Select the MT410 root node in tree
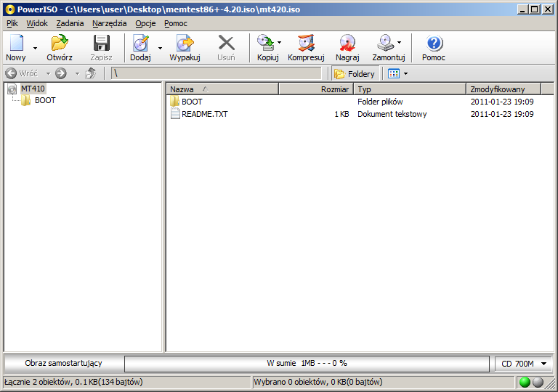This screenshot has height=392, width=558. tap(33, 89)
